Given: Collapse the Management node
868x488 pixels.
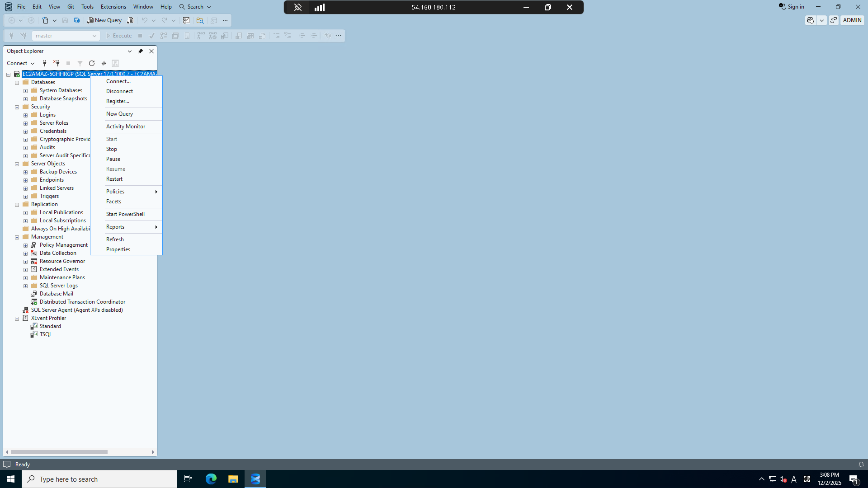Looking at the screenshot, I should [x=17, y=237].
